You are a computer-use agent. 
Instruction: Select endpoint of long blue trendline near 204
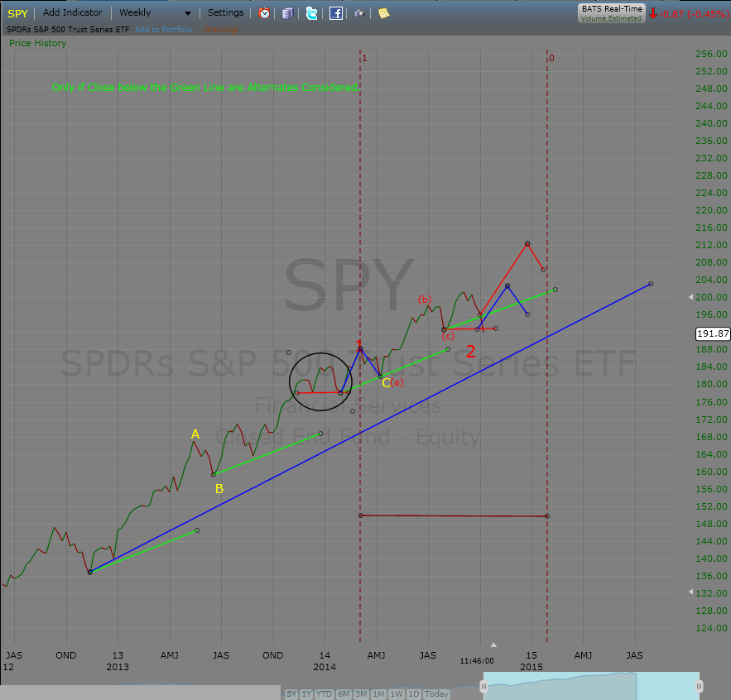click(x=651, y=284)
